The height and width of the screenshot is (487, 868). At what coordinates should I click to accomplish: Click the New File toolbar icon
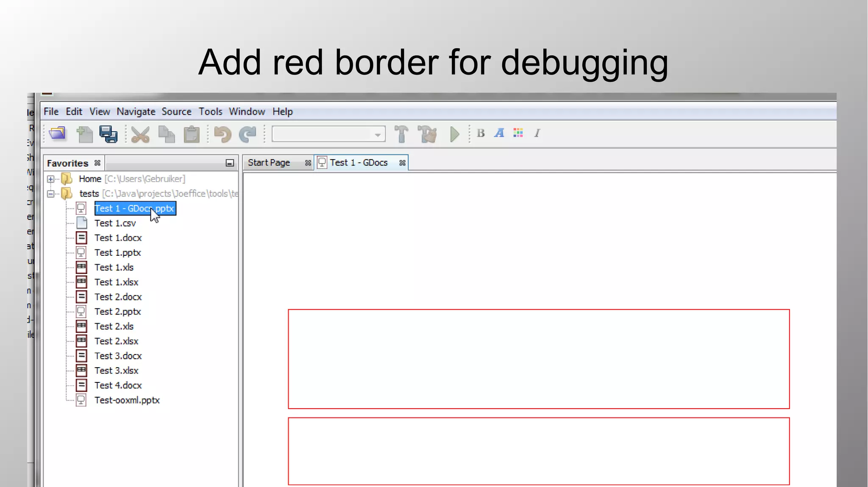click(x=84, y=134)
